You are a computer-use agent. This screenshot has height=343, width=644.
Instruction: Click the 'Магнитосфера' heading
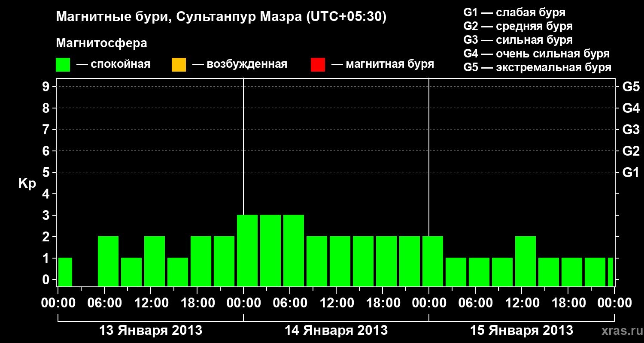[x=102, y=43]
